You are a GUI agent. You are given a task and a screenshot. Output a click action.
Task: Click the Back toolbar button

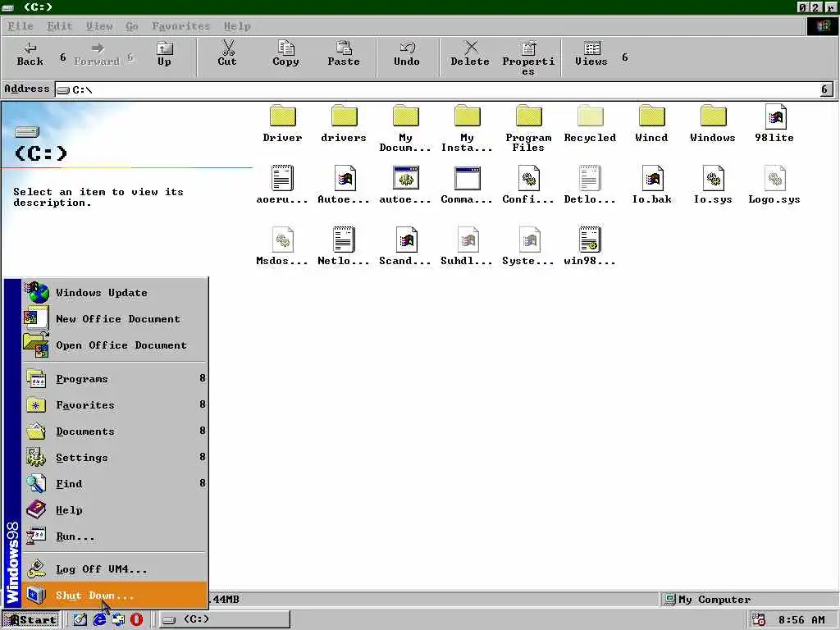pos(30,54)
